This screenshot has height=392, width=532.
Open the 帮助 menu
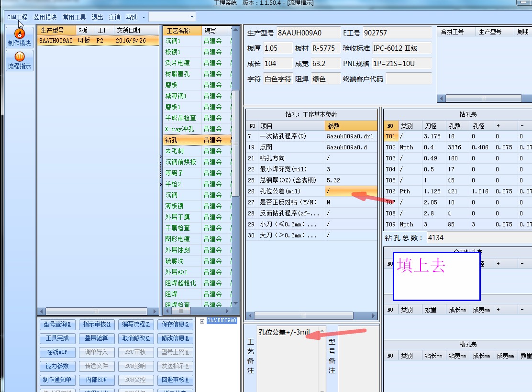pos(132,17)
